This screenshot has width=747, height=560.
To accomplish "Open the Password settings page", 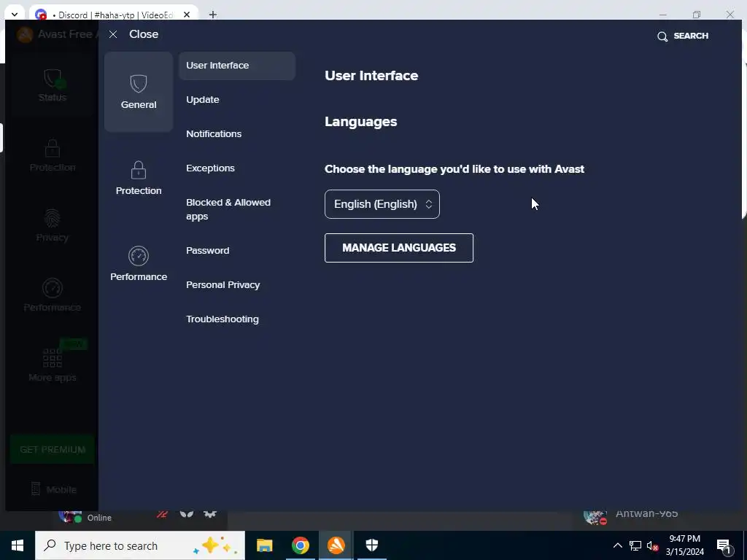I will pos(207,251).
